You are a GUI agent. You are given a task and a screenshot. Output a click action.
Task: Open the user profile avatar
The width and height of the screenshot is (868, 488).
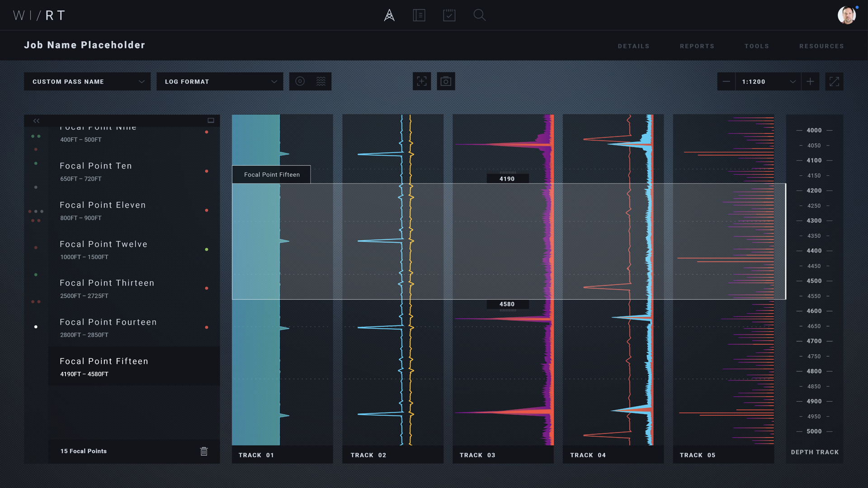click(847, 15)
